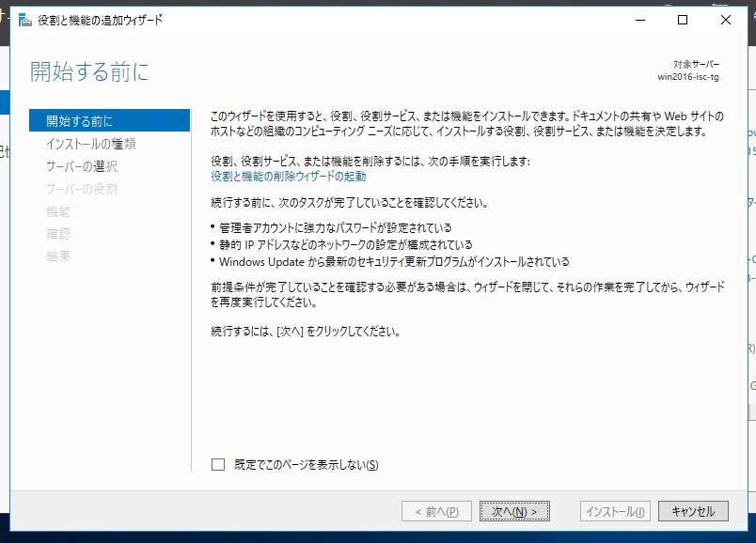Click the disabled 前へ(P) button
756x543 pixels.
(436, 511)
